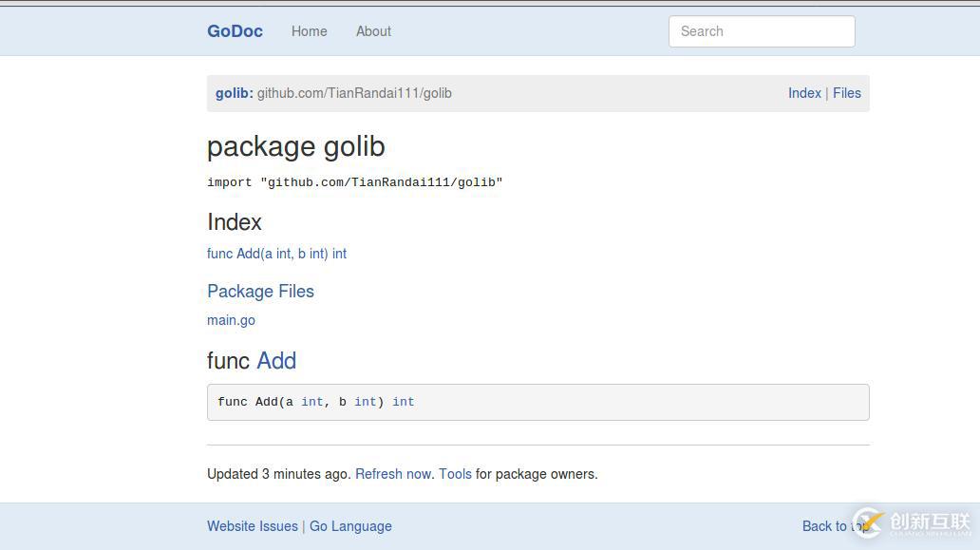Screen dimensions: 980x550
Task: Click the int return type link
Action: coord(403,402)
